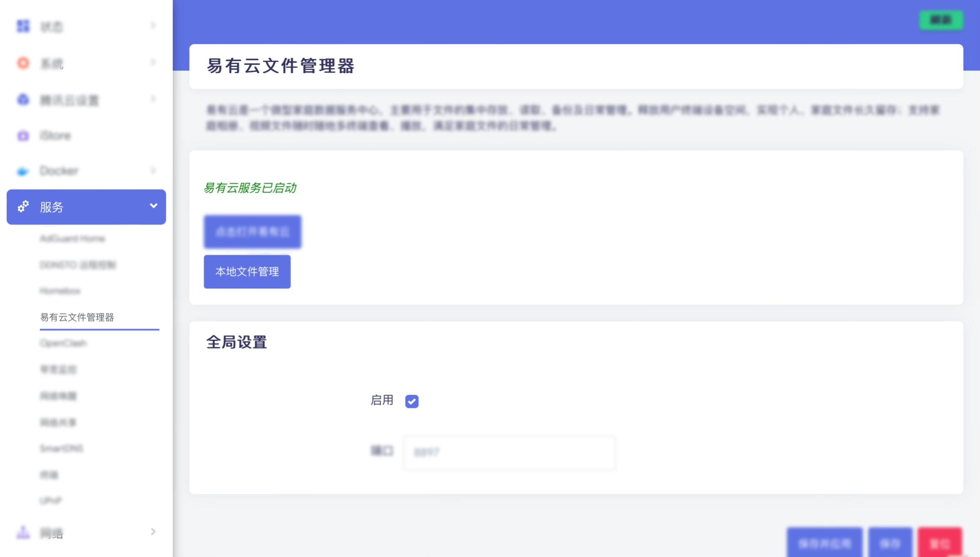
Task: Expand the bottom network menu arrow
Action: (153, 532)
